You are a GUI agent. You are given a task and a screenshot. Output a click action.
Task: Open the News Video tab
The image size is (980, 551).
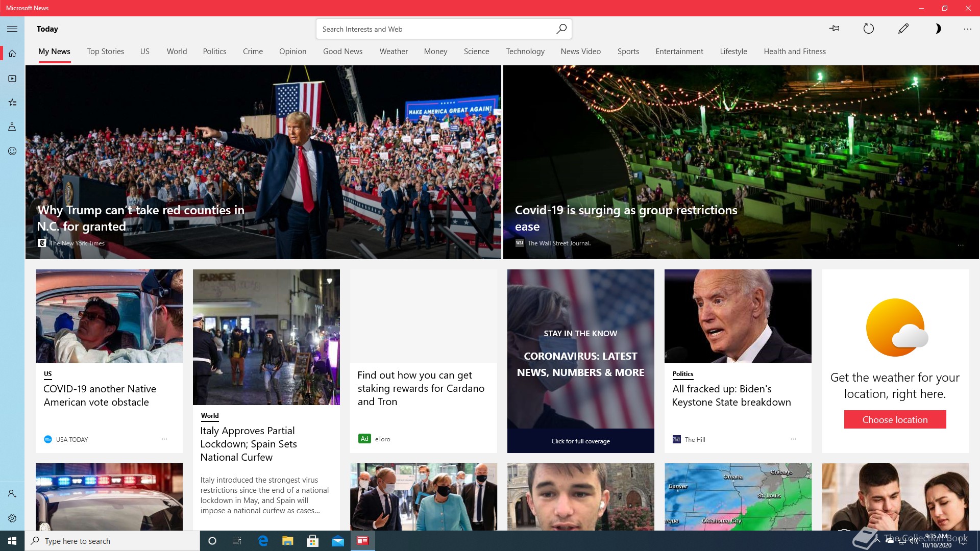tap(580, 52)
